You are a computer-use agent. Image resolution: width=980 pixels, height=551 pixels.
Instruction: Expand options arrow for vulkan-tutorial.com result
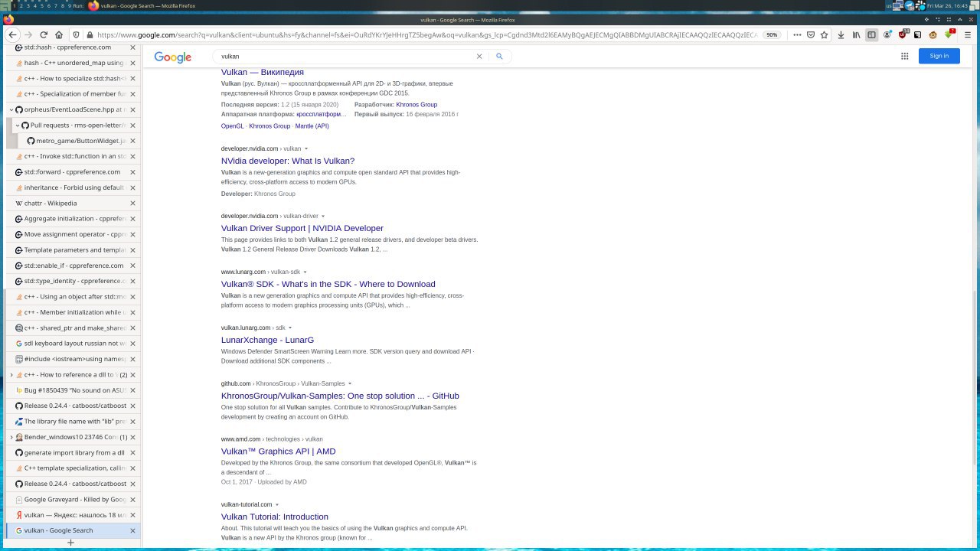pyautogui.click(x=277, y=504)
